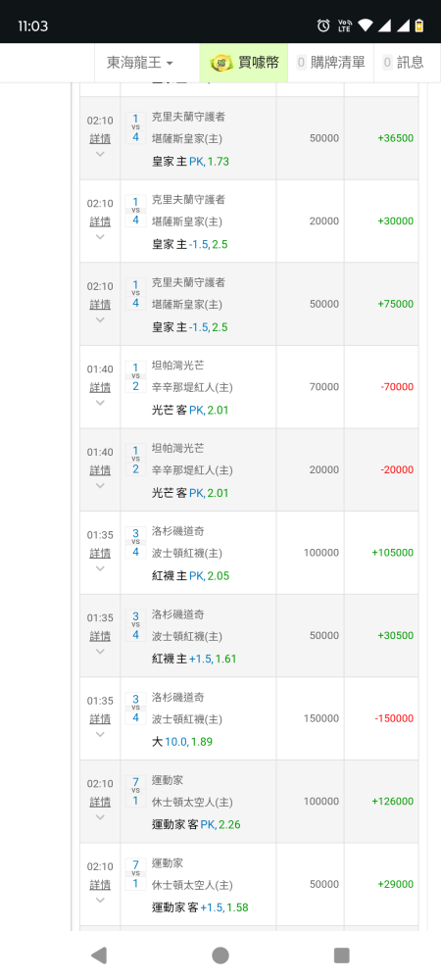
Task: Tap the Wi-Fi signal status icon
Action: point(367,25)
